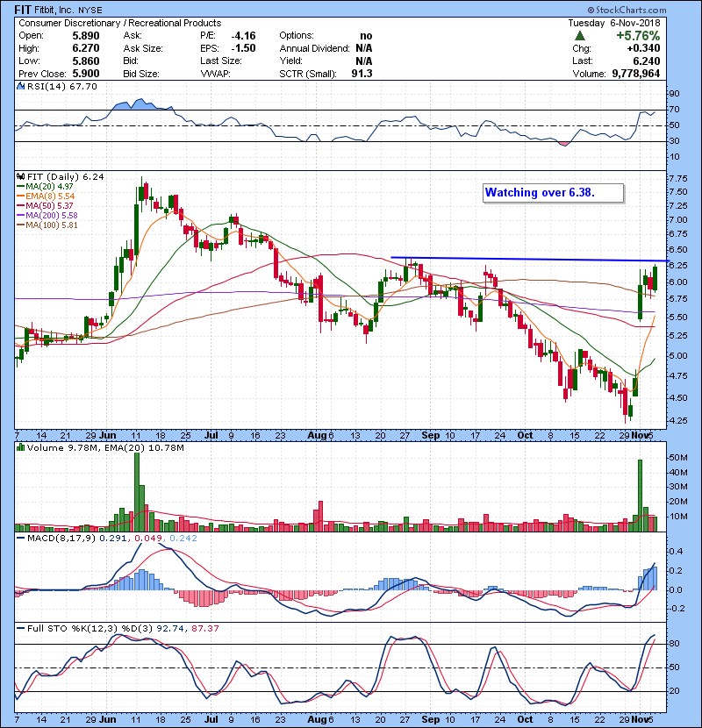
Task: Click Consumer Discretionary / Recreational Products sector text
Action: pos(120,23)
